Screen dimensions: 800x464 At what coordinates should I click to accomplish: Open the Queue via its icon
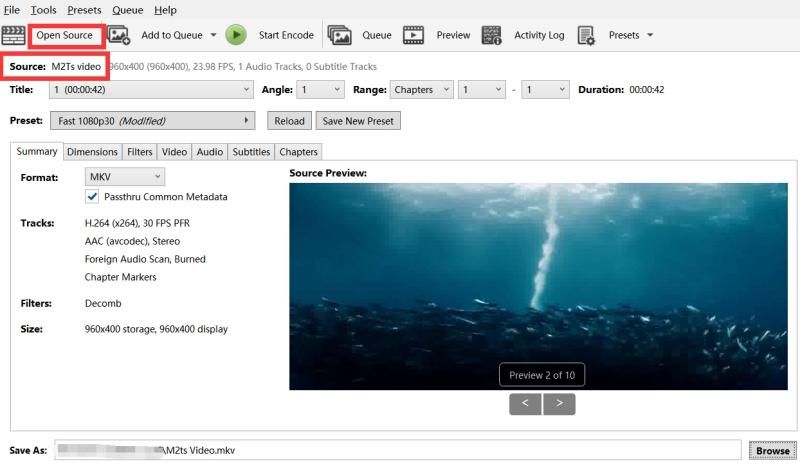[x=340, y=35]
